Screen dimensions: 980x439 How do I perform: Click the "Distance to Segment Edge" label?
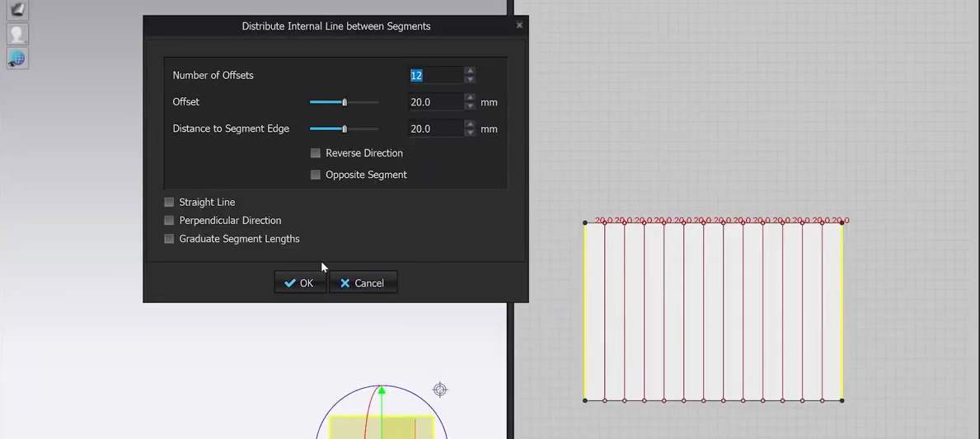tap(231, 128)
